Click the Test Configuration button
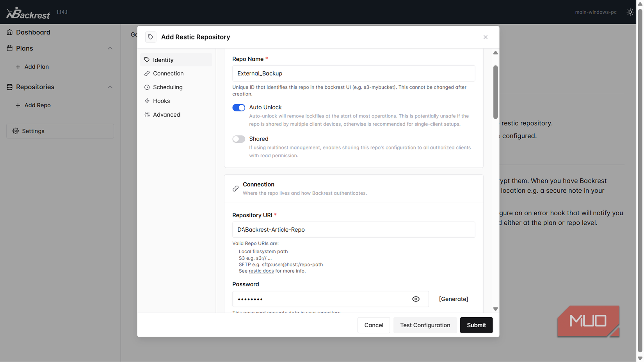The image size is (644, 362). [x=425, y=325]
